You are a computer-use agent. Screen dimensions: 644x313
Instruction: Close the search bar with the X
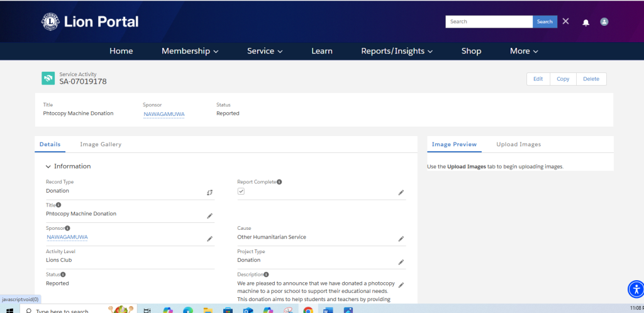tap(565, 21)
